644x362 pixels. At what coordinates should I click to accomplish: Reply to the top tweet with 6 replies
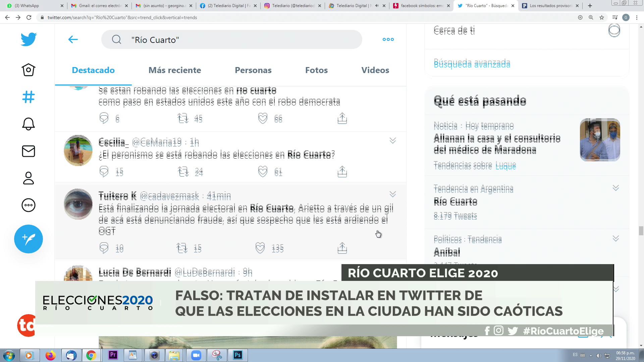104,118
